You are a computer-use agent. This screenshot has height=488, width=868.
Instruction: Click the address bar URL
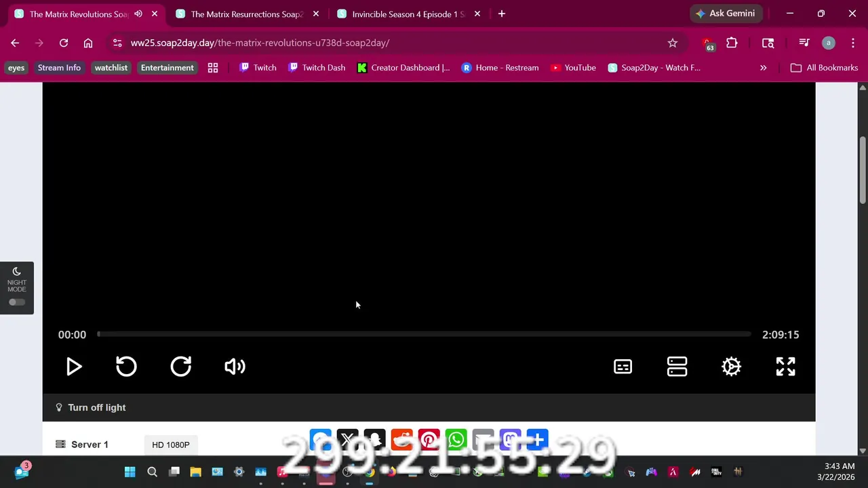(260, 43)
